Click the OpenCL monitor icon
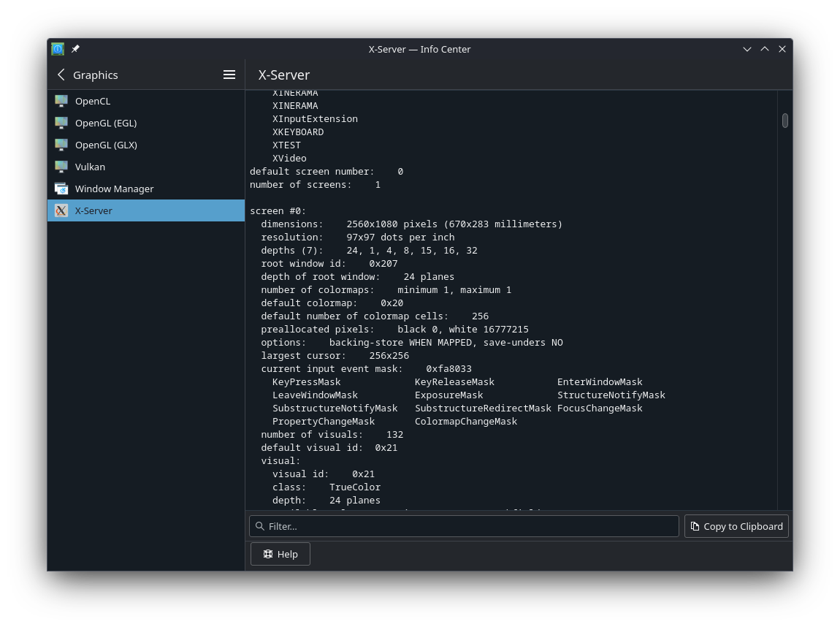This screenshot has width=840, height=627. (61, 101)
